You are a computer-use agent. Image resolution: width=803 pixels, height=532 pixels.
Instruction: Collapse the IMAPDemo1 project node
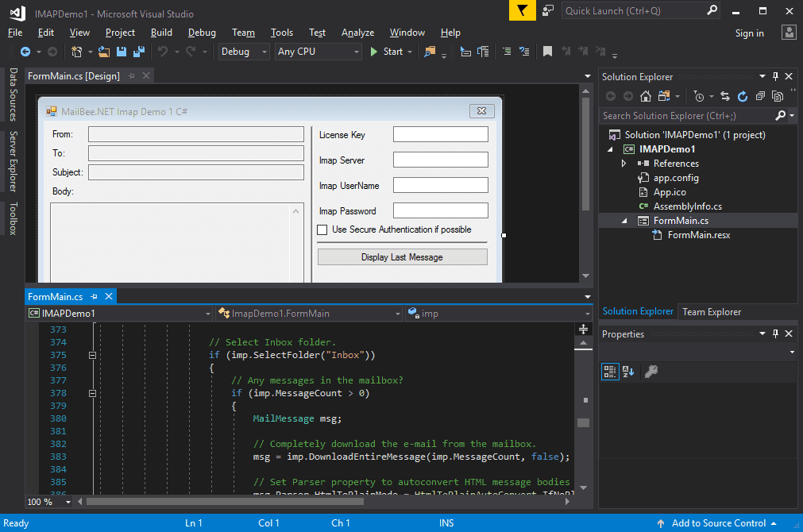pyautogui.click(x=610, y=149)
